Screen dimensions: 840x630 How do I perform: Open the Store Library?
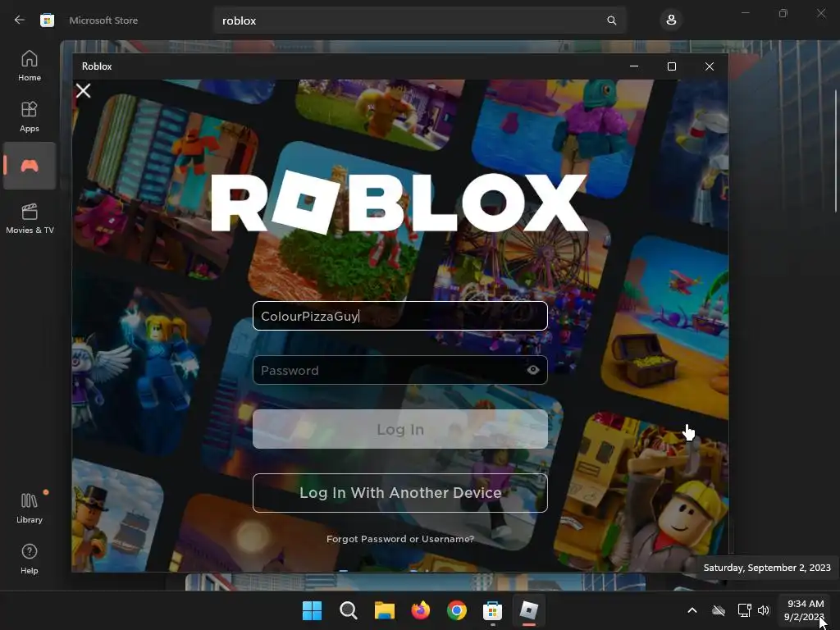(x=30, y=508)
